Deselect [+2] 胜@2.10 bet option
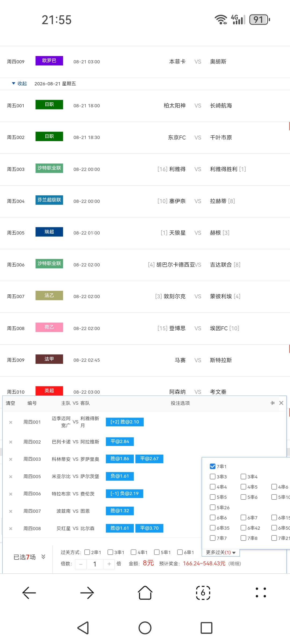Screen dimensions: 290x644 click(125, 422)
